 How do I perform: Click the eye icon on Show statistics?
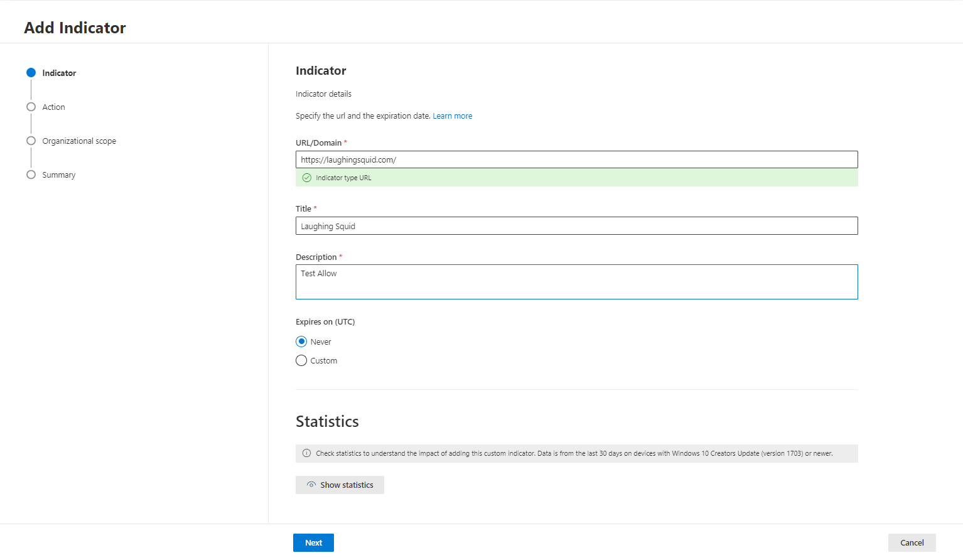311,485
